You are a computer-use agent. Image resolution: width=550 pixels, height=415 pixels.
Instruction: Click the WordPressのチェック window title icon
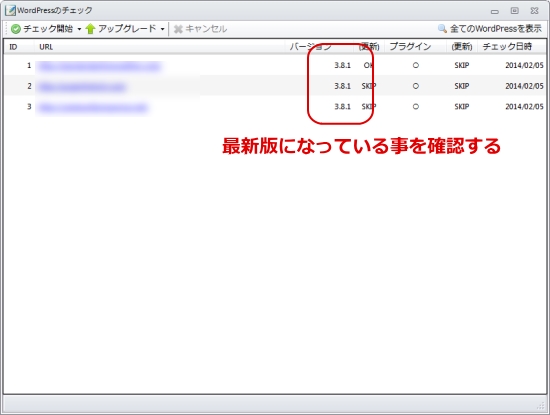11,11
